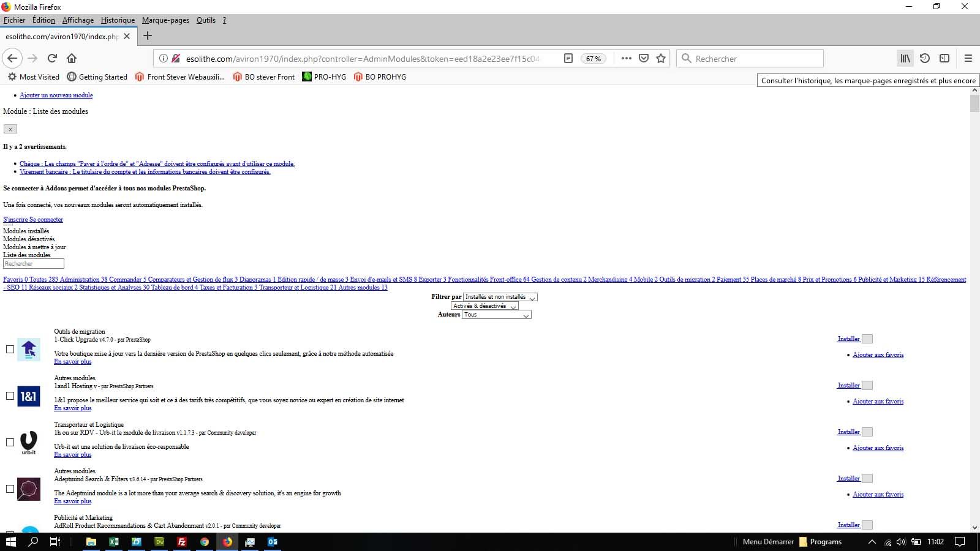
Task: Expand Installer options for 1-Click Upgrade
Action: coord(867,339)
